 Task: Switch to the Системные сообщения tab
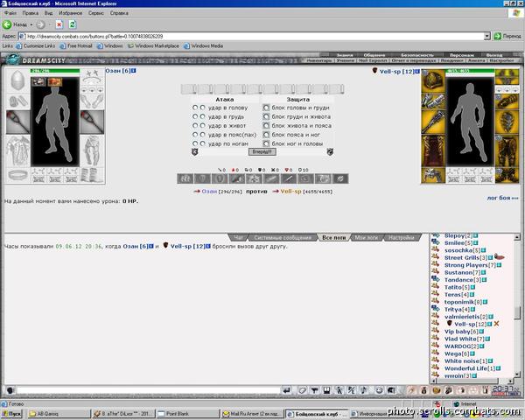pos(283,237)
